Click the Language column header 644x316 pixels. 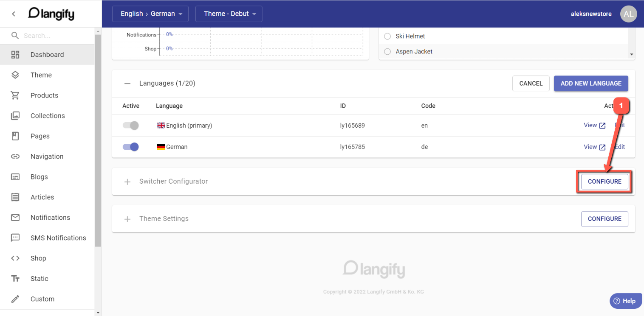169,106
